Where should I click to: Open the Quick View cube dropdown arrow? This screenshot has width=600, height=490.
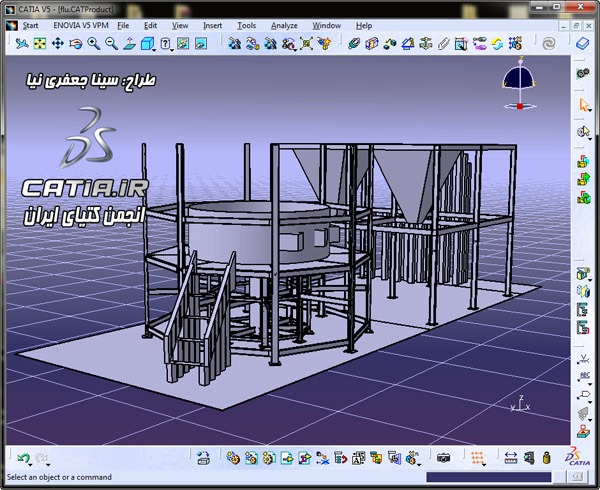point(154,50)
